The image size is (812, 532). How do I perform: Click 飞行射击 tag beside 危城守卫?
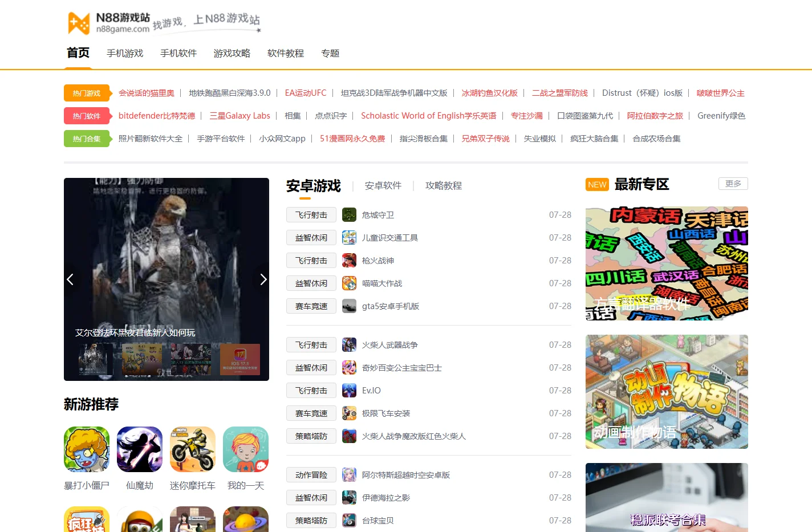(311, 215)
